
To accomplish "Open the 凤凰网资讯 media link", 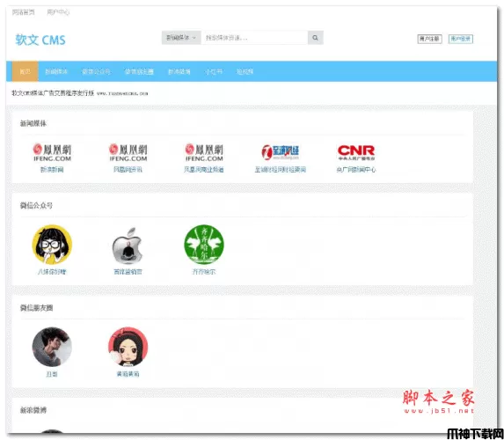I will click(x=128, y=170).
